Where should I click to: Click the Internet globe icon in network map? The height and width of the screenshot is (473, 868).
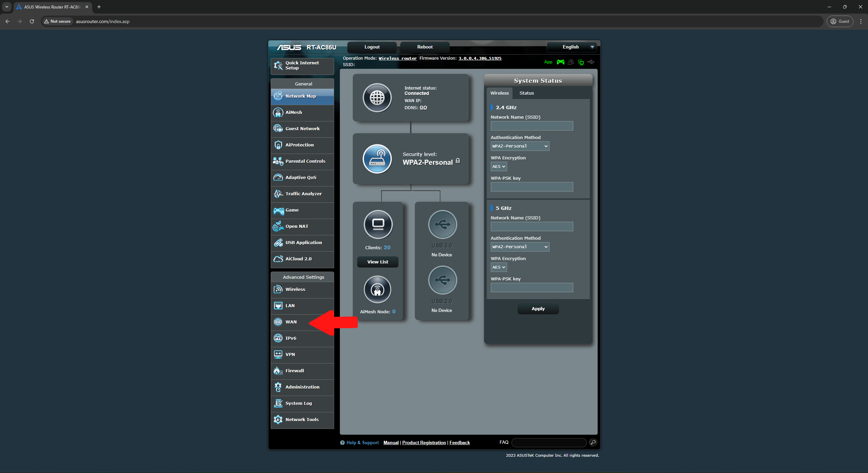pyautogui.click(x=377, y=98)
